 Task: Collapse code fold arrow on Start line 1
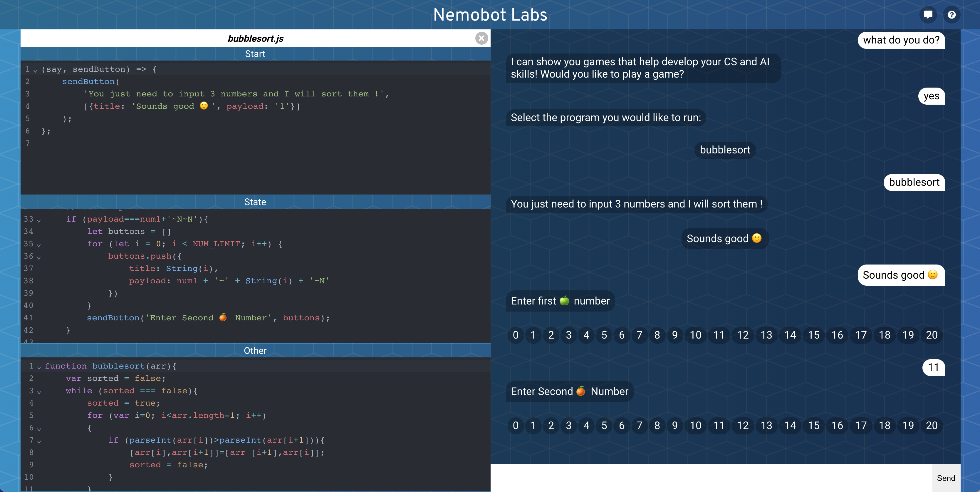pyautogui.click(x=35, y=71)
